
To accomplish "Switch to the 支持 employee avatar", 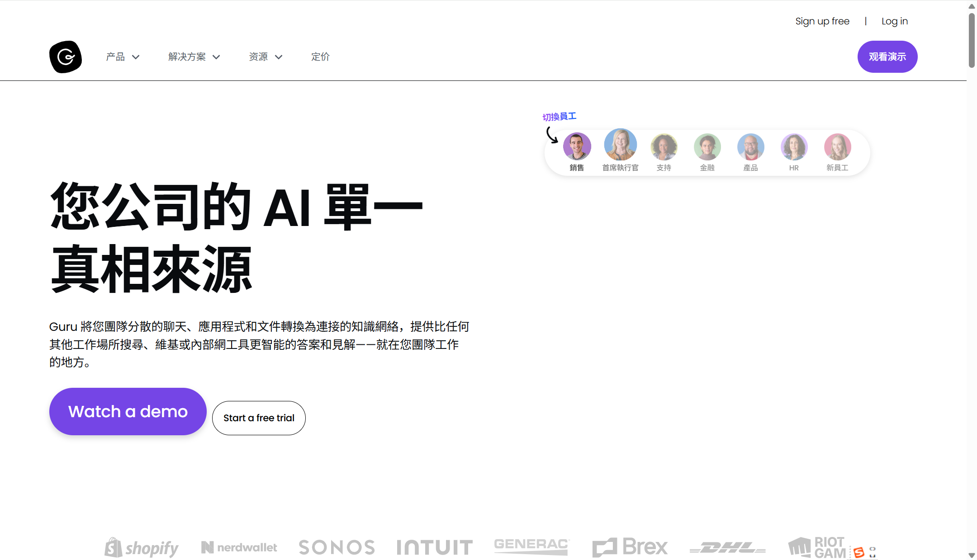I will coord(664,147).
